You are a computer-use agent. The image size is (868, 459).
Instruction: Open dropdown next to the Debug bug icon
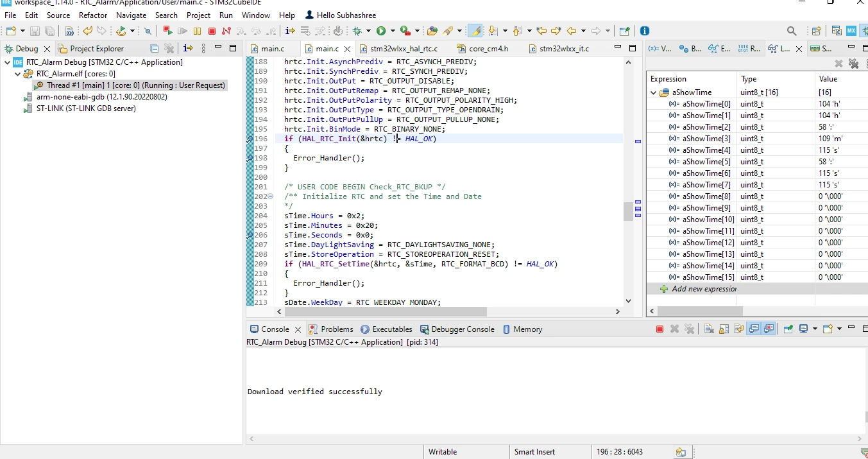click(368, 31)
